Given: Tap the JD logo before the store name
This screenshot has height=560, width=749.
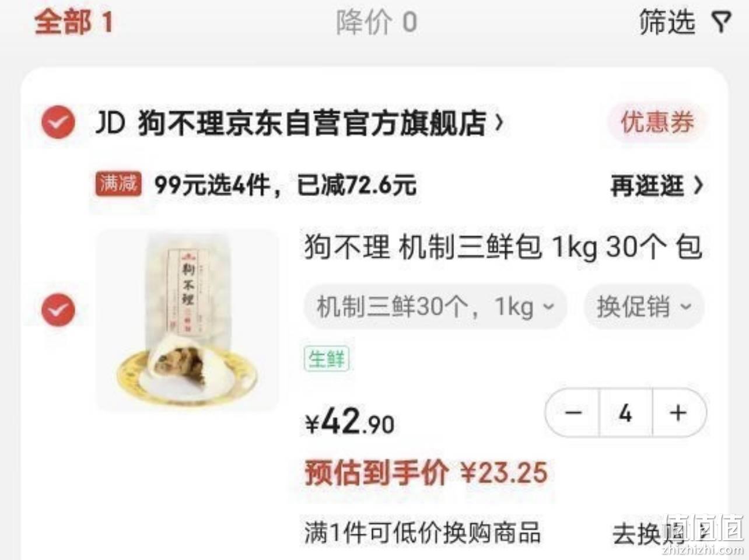Looking at the screenshot, I should (110, 123).
